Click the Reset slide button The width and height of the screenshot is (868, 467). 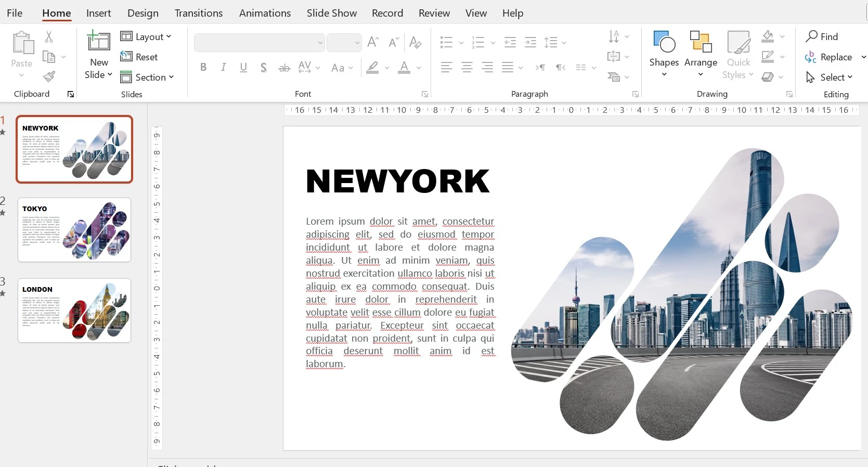point(139,57)
